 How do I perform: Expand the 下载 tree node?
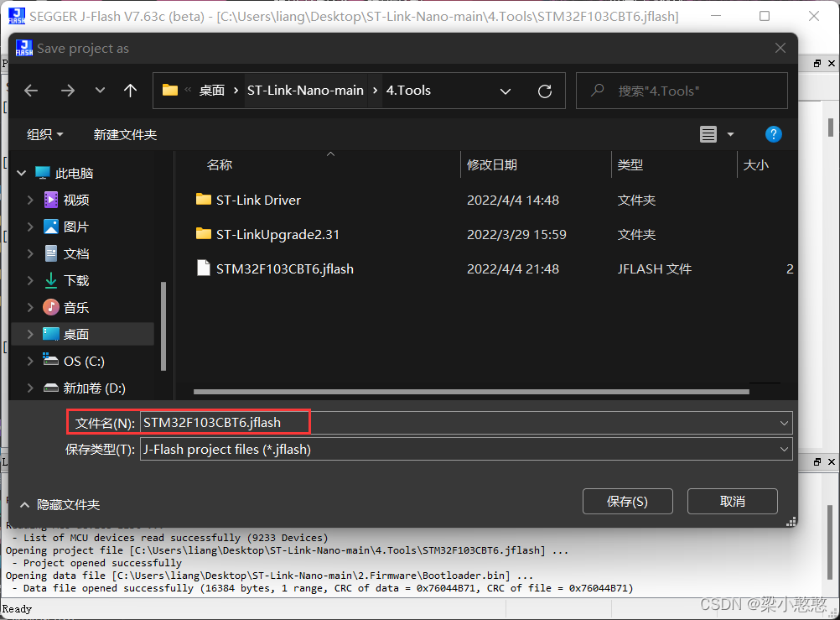pyautogui.click(x=30, y=280)
